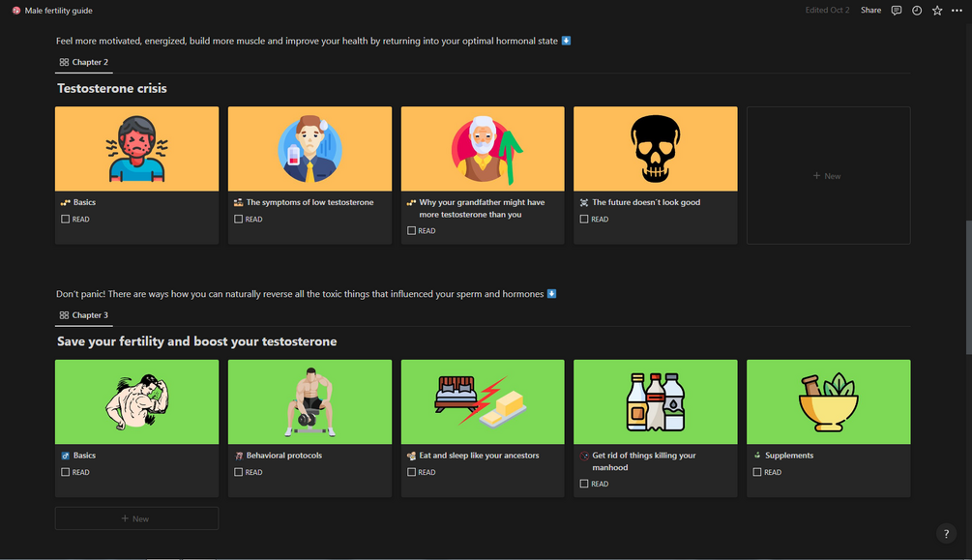972x560 pixels.
Task: Open the help question mark button
Action: [946, 533]
